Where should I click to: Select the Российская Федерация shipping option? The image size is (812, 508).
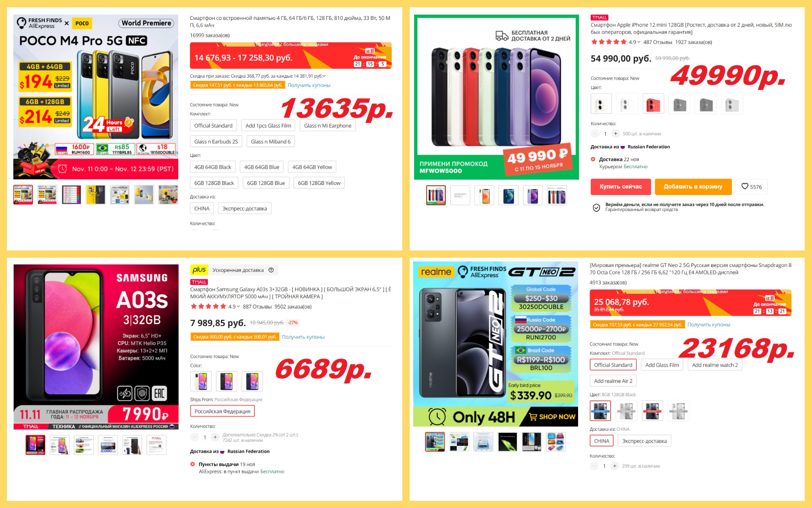(x=222, y=411)
